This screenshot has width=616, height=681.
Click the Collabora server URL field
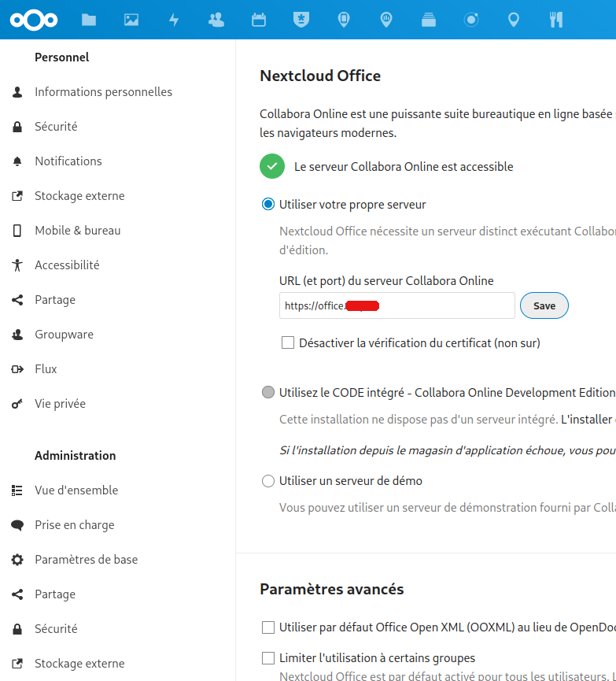(397, 305)
